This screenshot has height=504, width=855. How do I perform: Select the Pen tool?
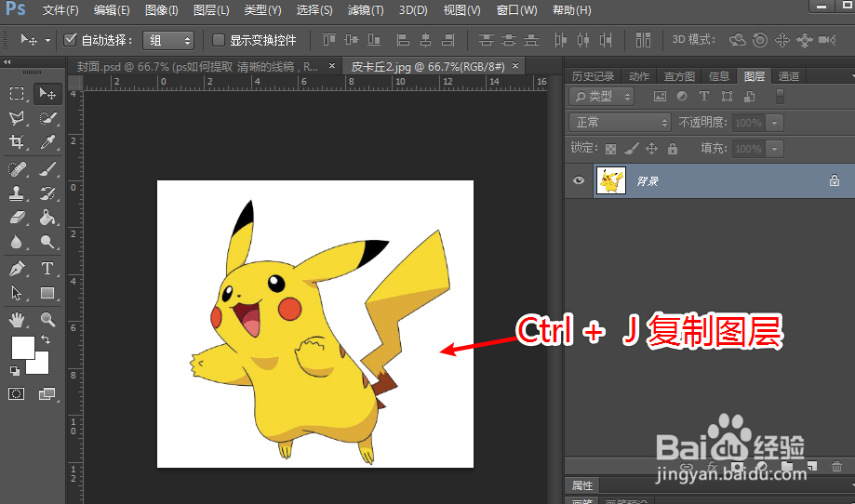pyautogui.click(x=17, y=268)
